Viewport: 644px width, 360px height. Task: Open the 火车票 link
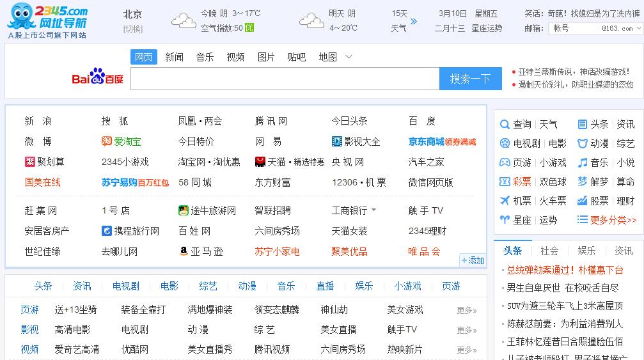pos(553,201)
